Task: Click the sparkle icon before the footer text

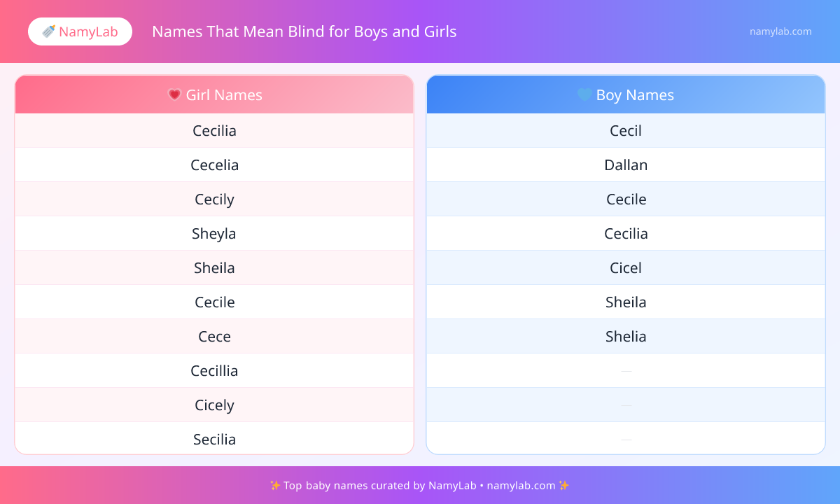Action: 275,485
